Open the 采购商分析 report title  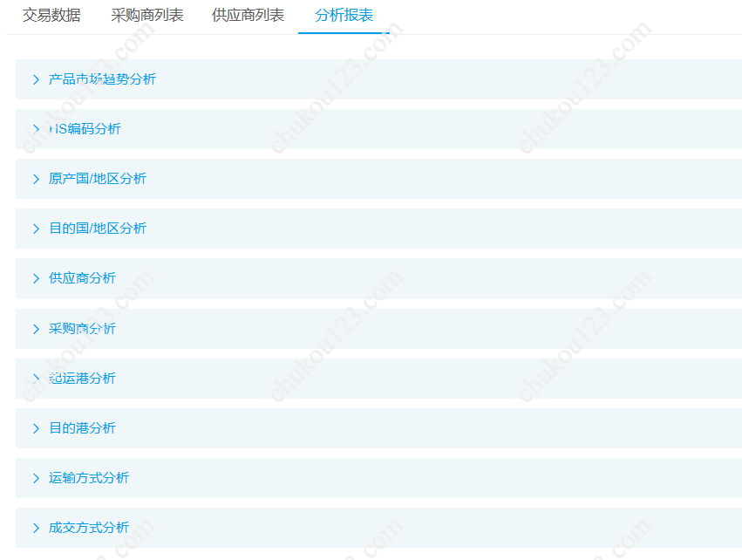tap(82, 329)
